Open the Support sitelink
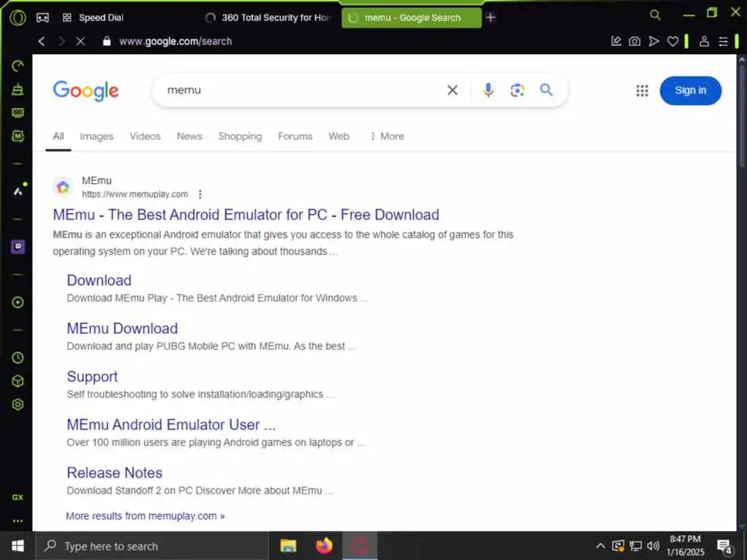 (92, 377)
